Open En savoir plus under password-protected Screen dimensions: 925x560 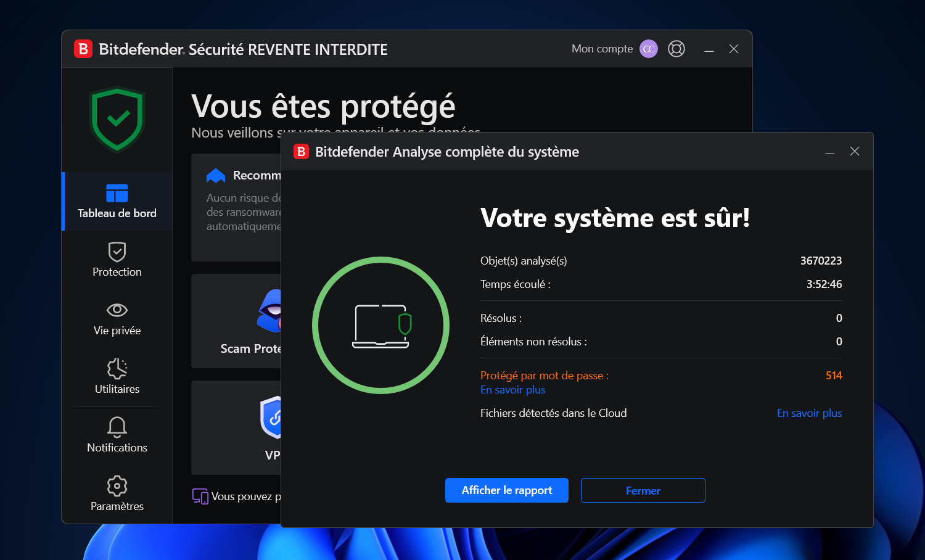(x=513, y=390)
